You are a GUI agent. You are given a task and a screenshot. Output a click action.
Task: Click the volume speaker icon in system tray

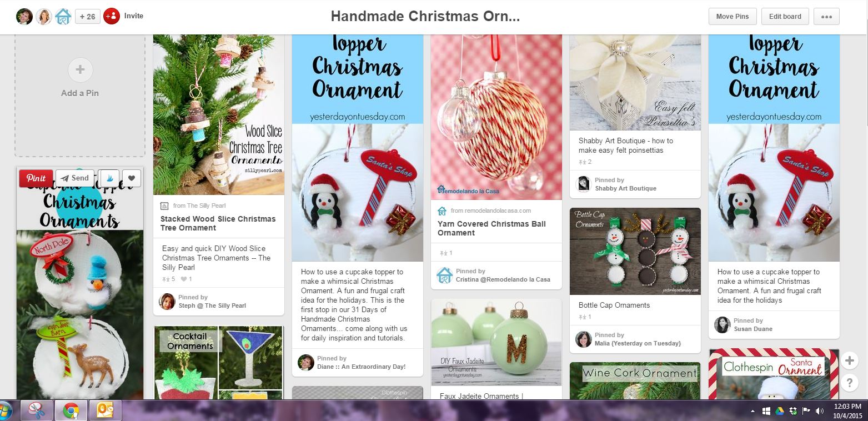click(819, 411)
